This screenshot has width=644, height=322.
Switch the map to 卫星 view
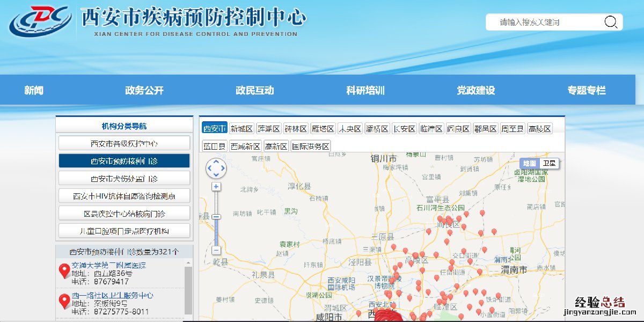(549, 164)
